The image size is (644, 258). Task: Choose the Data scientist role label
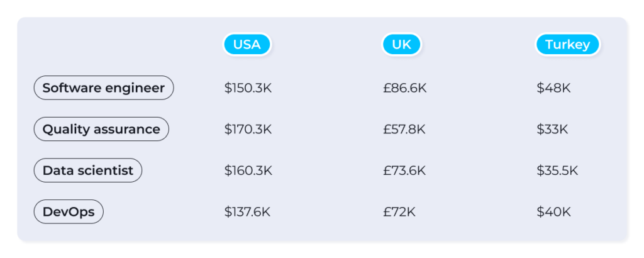tap(88, 171)
